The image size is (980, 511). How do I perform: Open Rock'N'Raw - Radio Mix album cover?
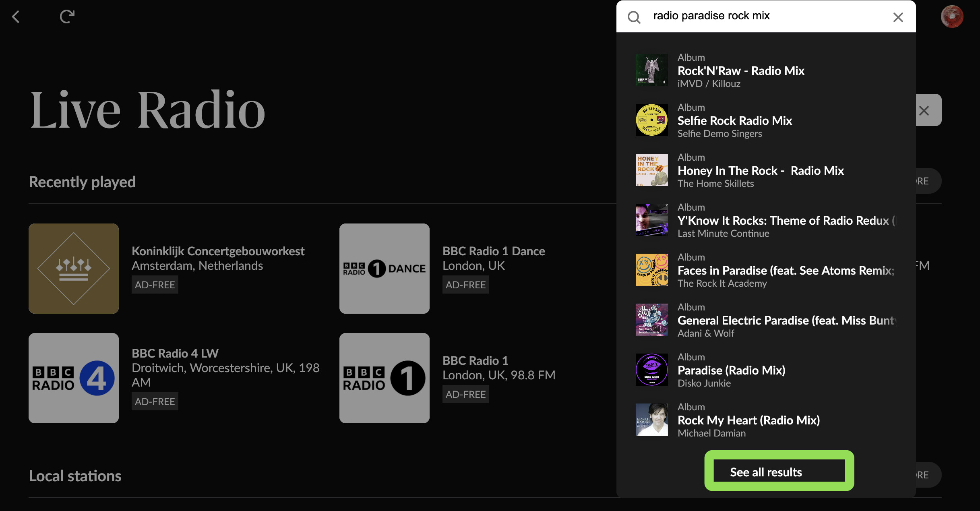point(651,70)
